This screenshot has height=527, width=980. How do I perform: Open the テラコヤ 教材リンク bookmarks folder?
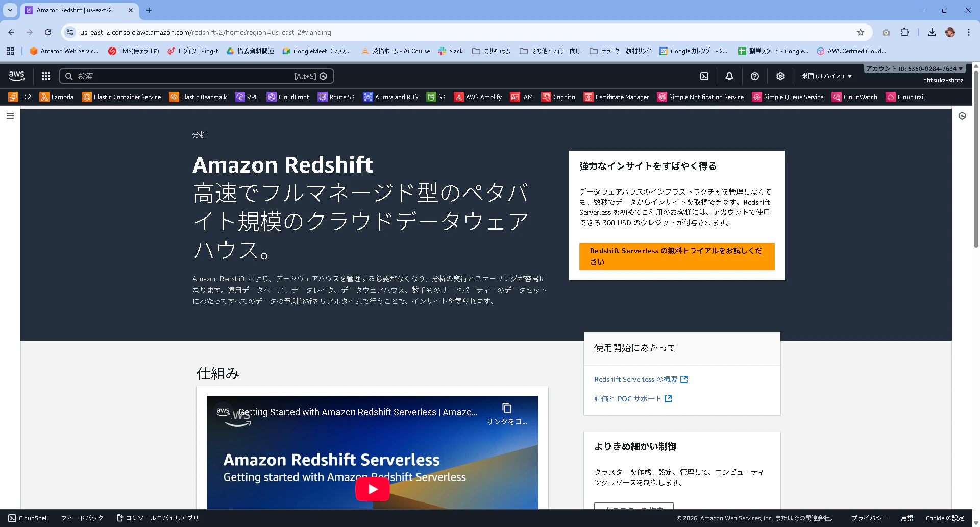[x=621, y=51]
